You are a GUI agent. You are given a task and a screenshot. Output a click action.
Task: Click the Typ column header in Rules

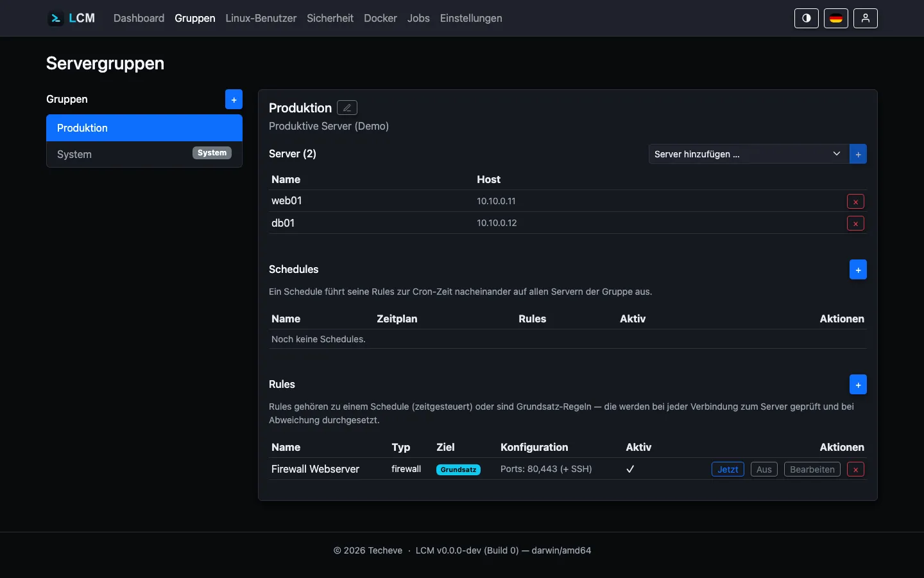click(x=401, y=447)
